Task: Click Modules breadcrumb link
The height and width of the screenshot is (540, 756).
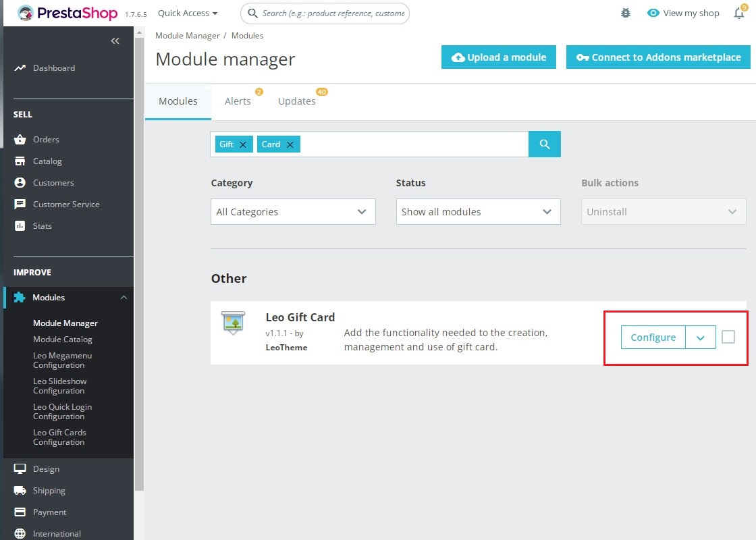Action: tap(247, 36)
